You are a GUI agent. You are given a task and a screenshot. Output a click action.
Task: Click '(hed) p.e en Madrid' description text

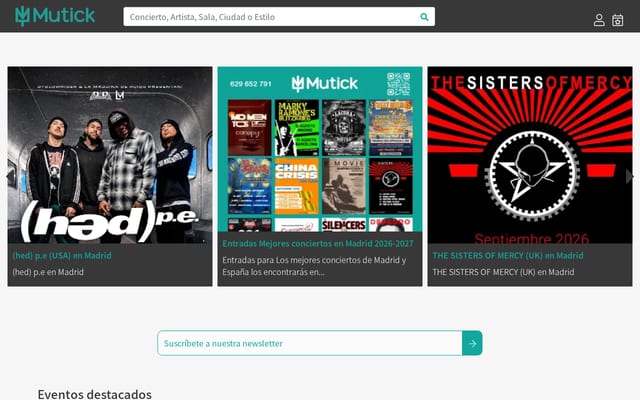pyautogui.click(x=48, y=272)
